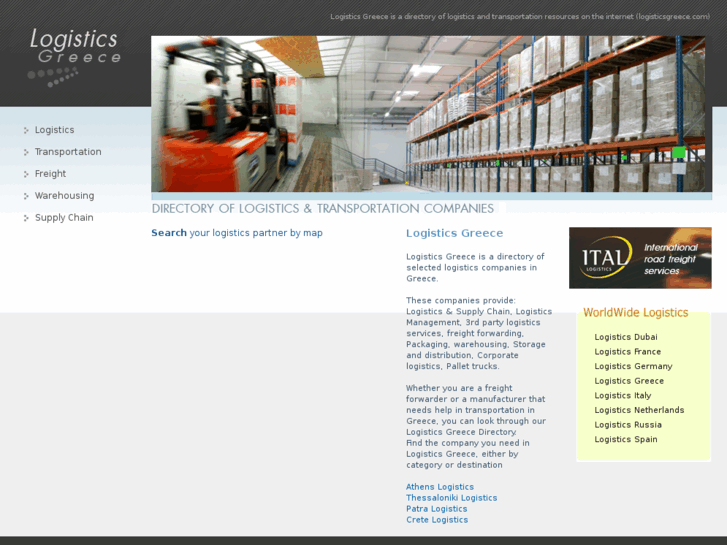Open the Freight menu item
The width and height of the screenshot is (727, 545).
coord(51,173)
